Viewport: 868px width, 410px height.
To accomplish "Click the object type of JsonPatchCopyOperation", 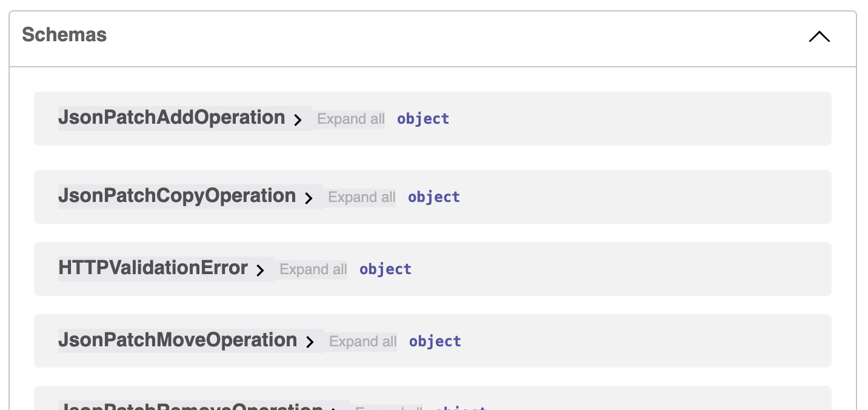I will 434,197.
